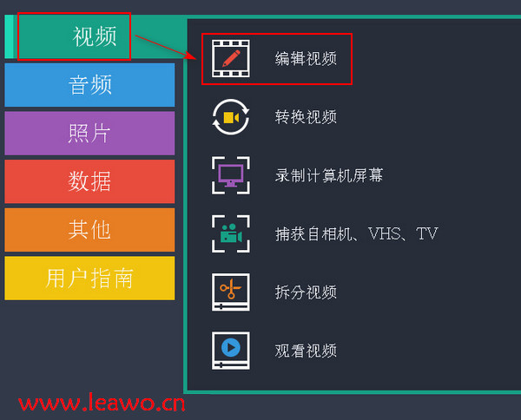Choose 观看视频 option
Screen dimensions: 521x420
click(x=306, y=351)
